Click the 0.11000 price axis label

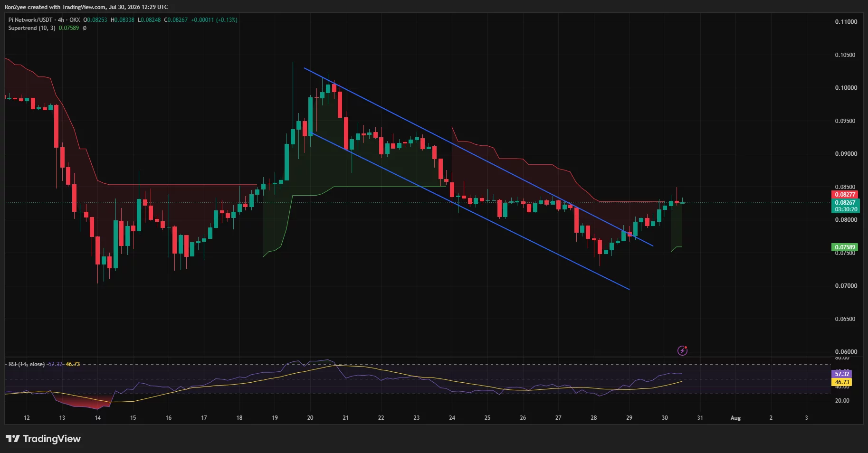[x=846, y=22]
